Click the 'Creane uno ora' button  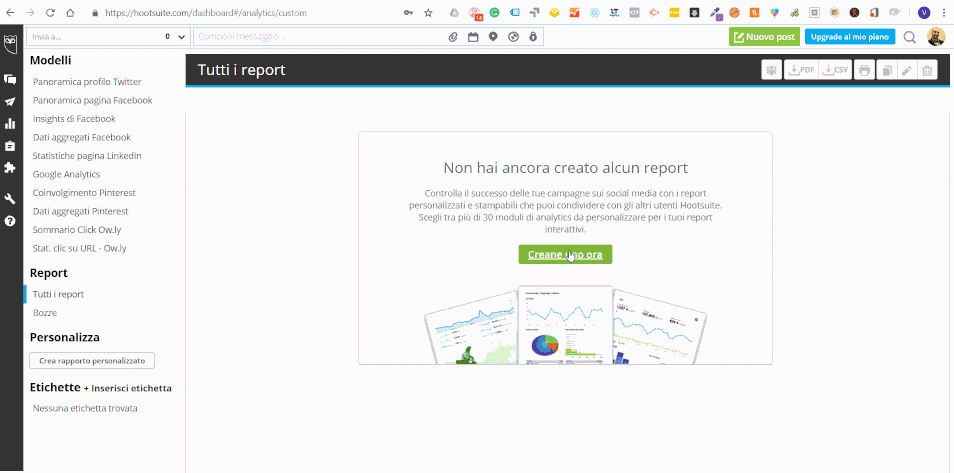tap(565, 254)
